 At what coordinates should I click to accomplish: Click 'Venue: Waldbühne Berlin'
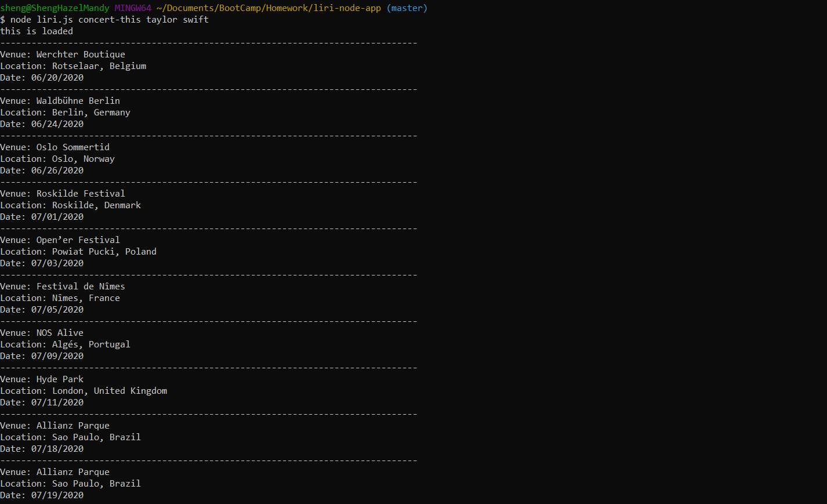click(60, 100)
